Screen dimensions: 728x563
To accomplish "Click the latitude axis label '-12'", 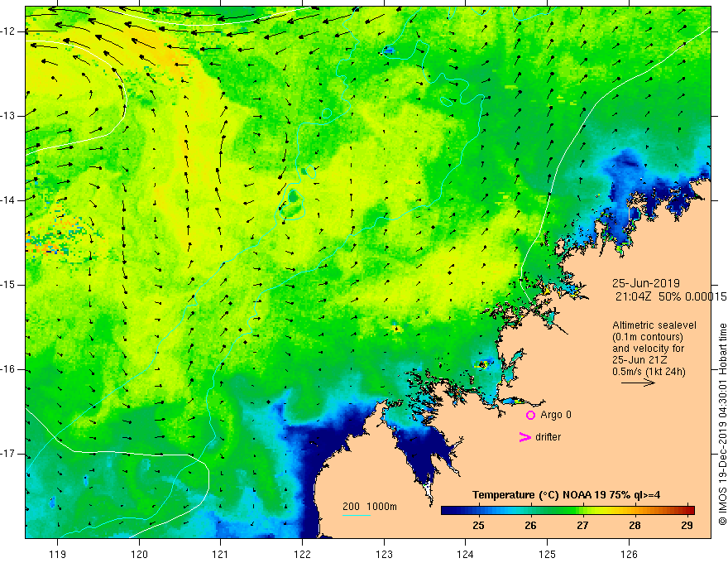I will 8,31.
